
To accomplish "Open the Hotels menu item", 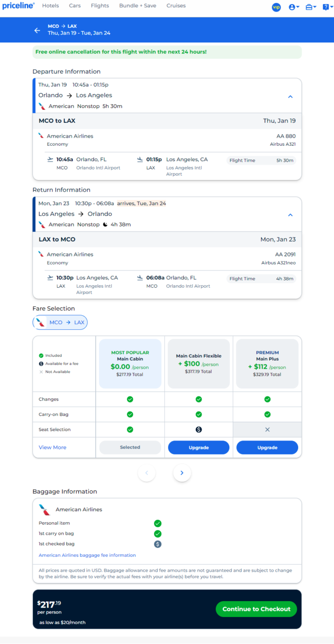I will point(50,6).
